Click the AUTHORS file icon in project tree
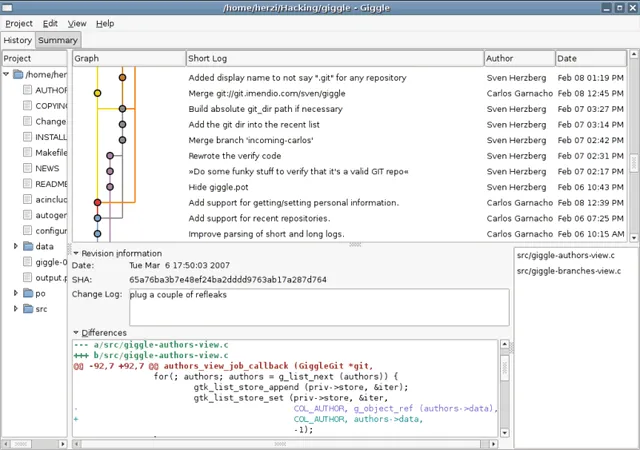 27,90
